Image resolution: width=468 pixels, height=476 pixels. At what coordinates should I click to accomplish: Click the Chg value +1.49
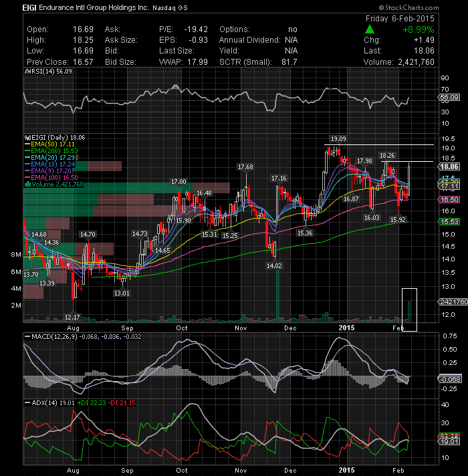coord(424,40)
